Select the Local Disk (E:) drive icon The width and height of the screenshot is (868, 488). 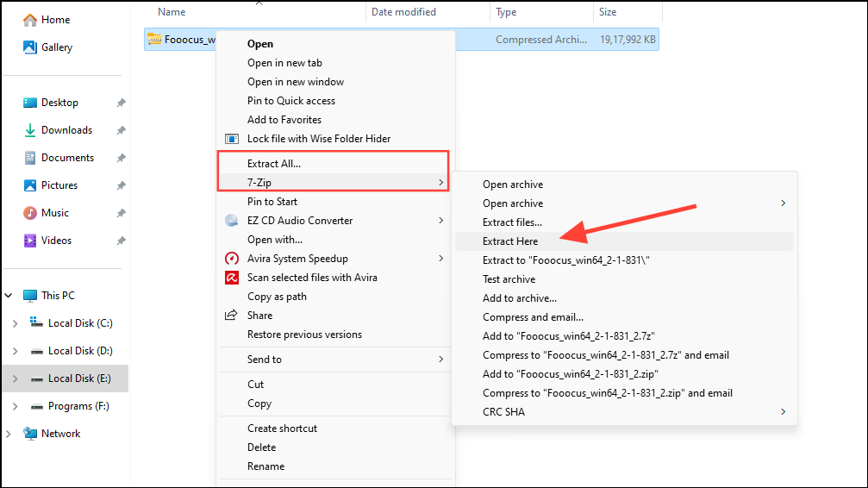pyautogui.click(x=36, y=379)
